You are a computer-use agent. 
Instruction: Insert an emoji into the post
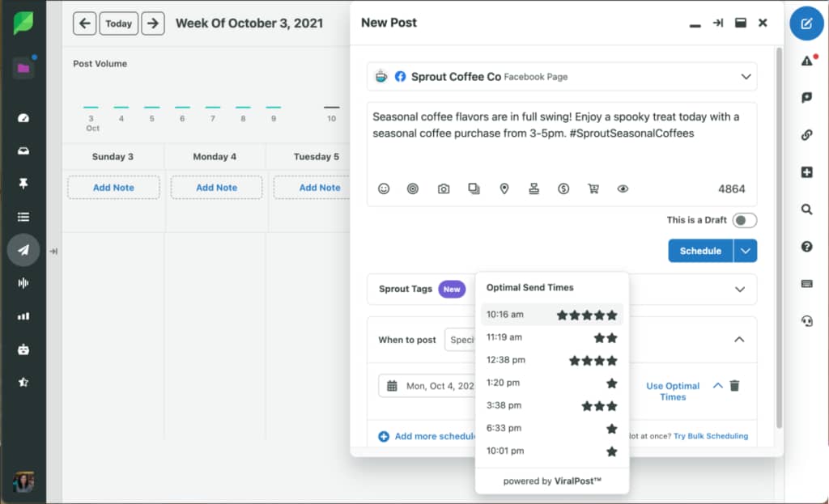(384, 188)
